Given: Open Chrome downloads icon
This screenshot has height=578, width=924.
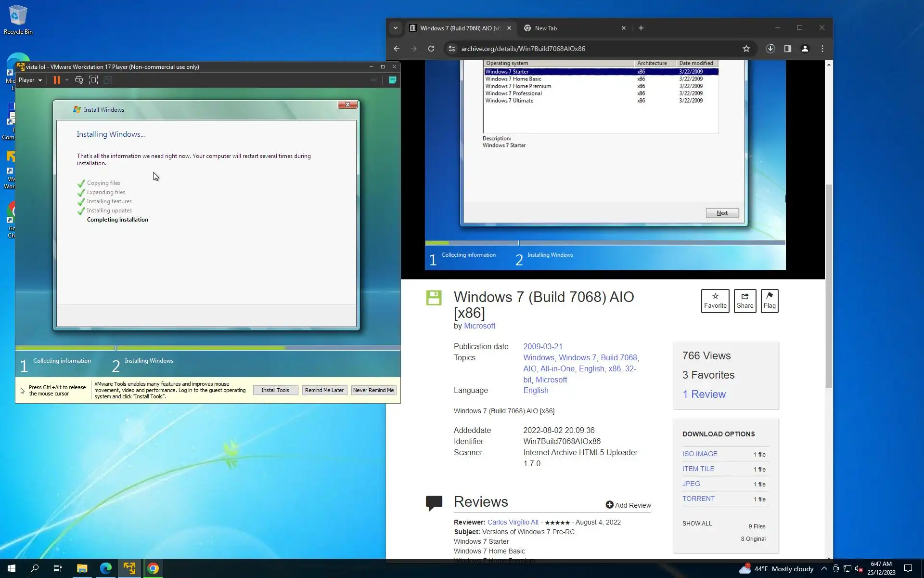Looking at the screenshot, I should [770, 49].
